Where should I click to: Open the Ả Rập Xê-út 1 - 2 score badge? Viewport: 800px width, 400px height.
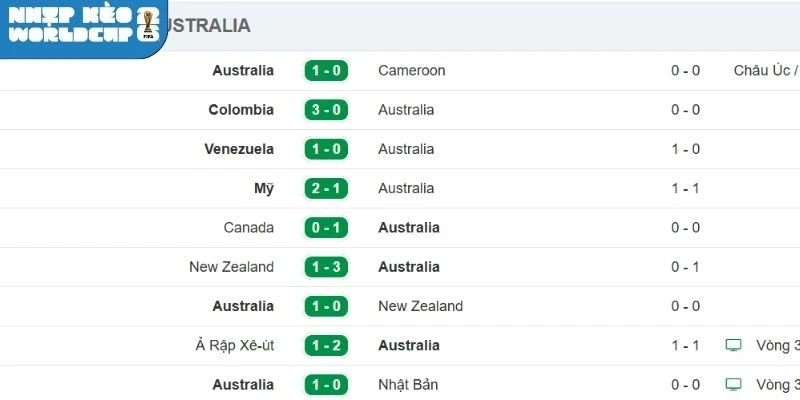click(326, 345)
